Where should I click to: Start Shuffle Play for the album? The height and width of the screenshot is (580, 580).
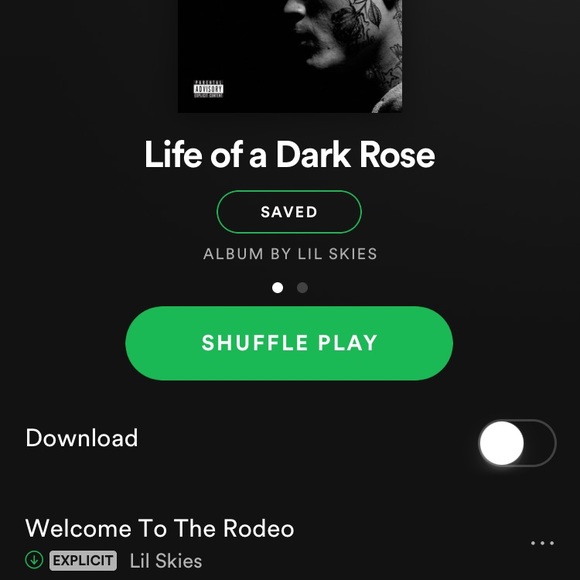click(x=289, y=343)
